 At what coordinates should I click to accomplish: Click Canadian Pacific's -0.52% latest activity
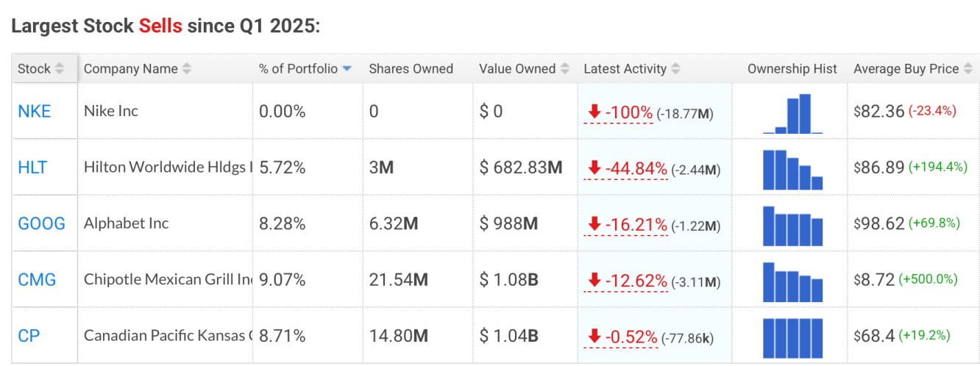[621, 336]
